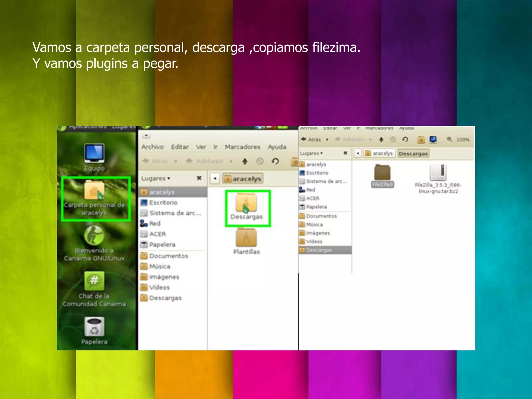Select Escritorio in aracelys window sidebar
This screenshot has height=399, width=532.
click(173, 202)
